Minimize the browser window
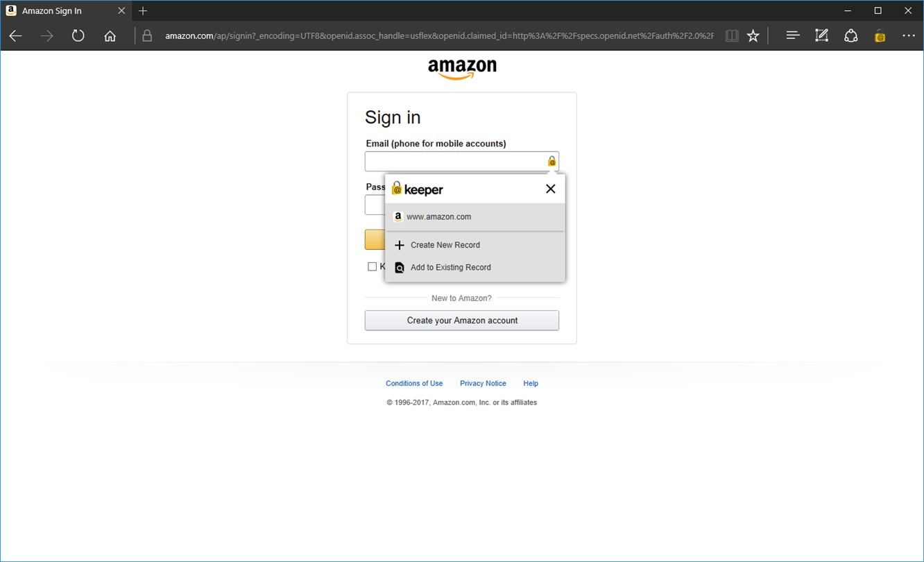Screen dimensions: 924x562 [x=848, y=11]
